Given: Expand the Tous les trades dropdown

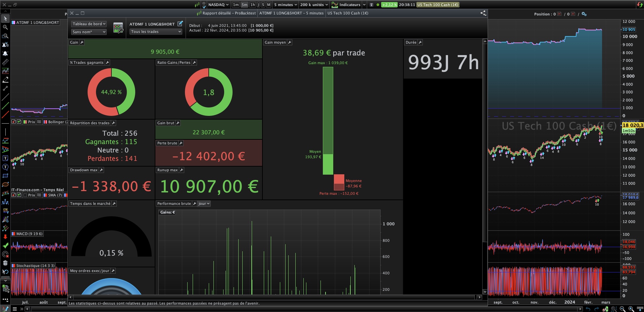Looking at the screenshot, I should click(156, 32).
